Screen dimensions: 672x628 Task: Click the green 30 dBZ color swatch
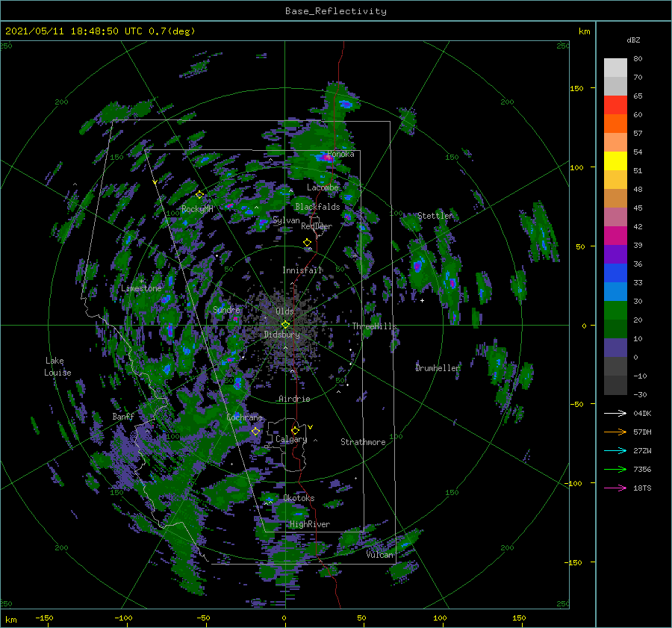tap(615, 310)
